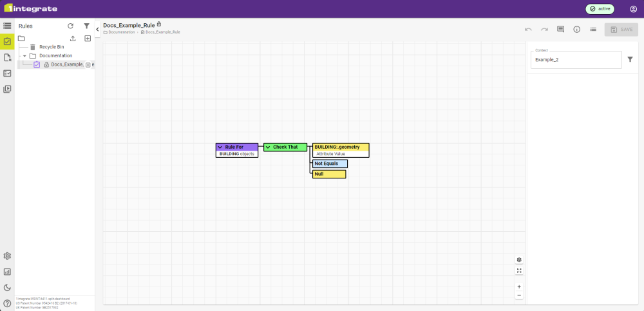
Task: Click the Documentation breadcrumb link
Action: (121, 32)
